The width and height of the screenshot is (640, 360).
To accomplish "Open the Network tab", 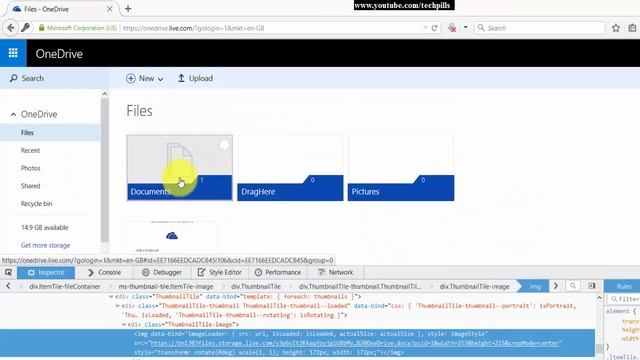I will click(336, 272).
